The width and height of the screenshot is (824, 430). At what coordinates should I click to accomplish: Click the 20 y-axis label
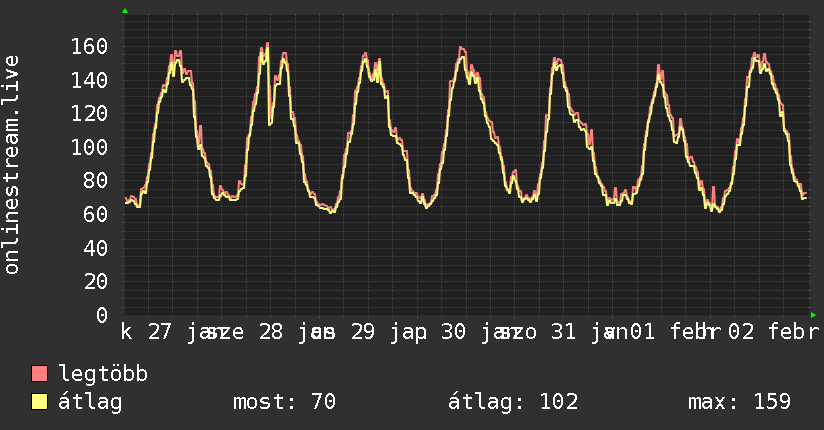point(96,282)
